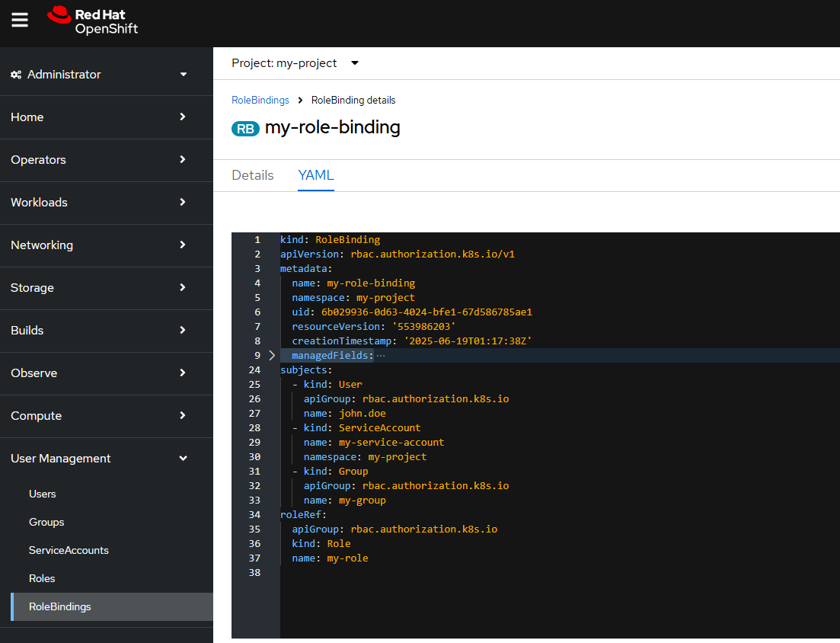
Task: Click the Administrator perspective gears icon
Action: pyautogui.click(x=16, y=75)
